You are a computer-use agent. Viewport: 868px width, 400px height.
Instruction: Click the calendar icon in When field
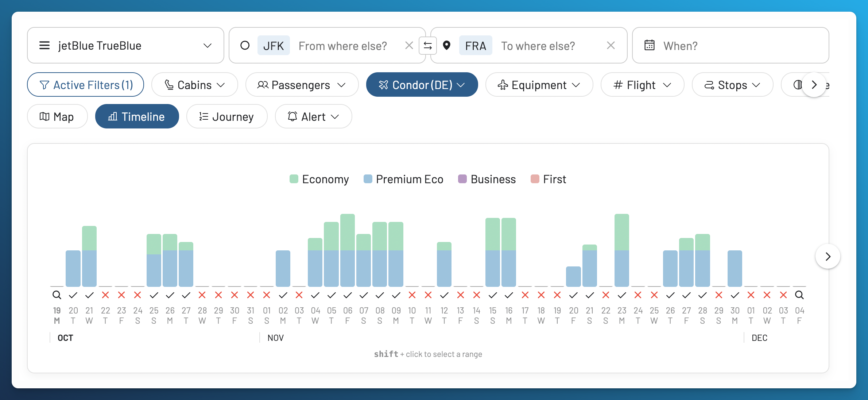click(x=650, y=45)
